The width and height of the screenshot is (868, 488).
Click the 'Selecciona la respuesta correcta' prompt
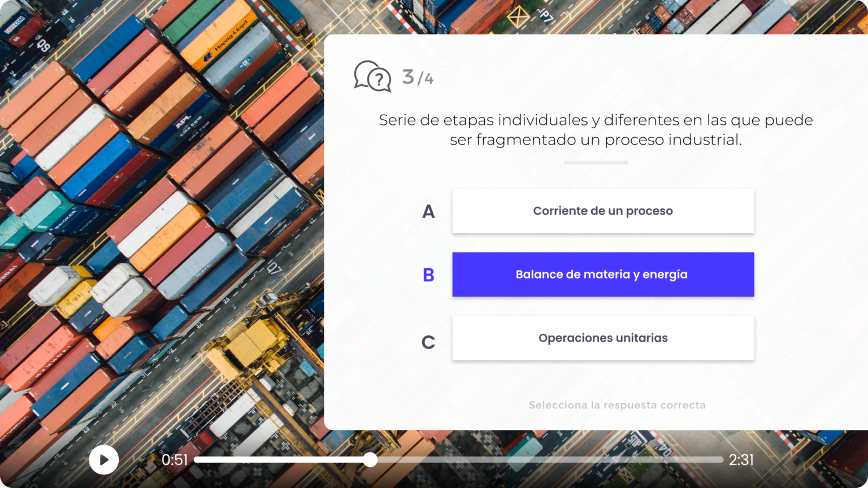(617, 405)
